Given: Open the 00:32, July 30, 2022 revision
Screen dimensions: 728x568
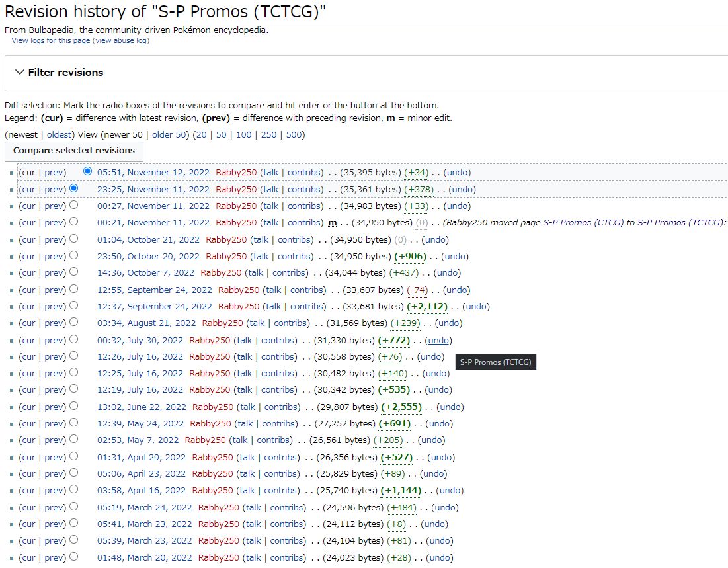Looking at the screenshot, I should (x=140, y=340).
